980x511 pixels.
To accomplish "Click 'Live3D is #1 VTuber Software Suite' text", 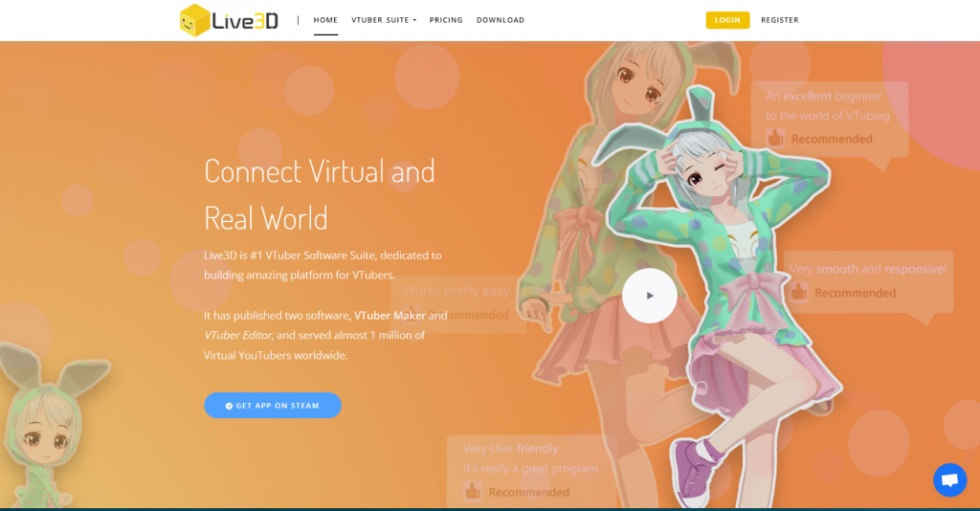I will (x=291, y=255).
